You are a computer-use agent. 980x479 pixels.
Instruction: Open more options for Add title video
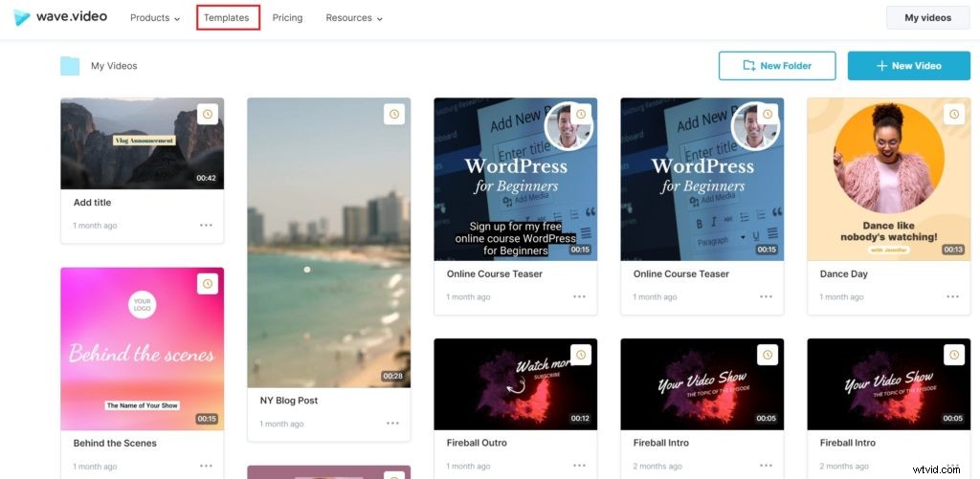207,226
